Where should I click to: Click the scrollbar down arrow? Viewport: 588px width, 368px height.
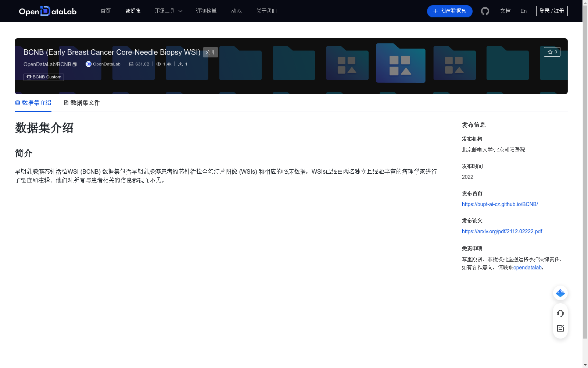click(x=585, y=365)
